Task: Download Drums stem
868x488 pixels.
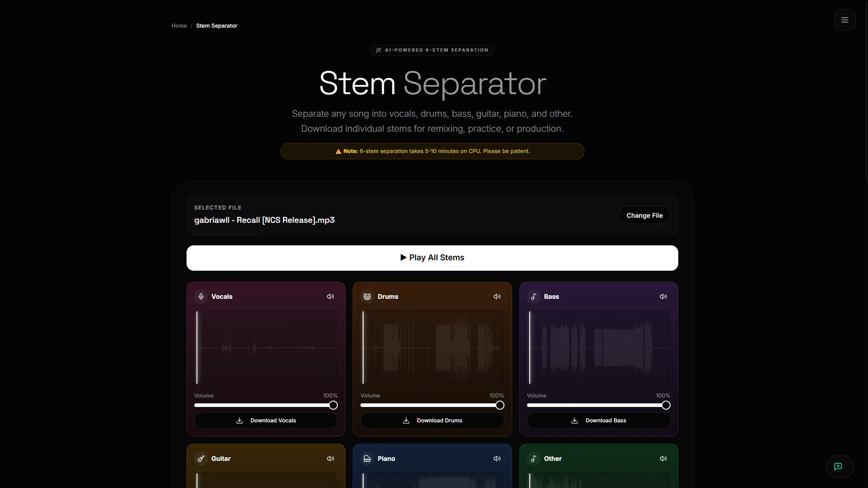Action: [432, 421]
